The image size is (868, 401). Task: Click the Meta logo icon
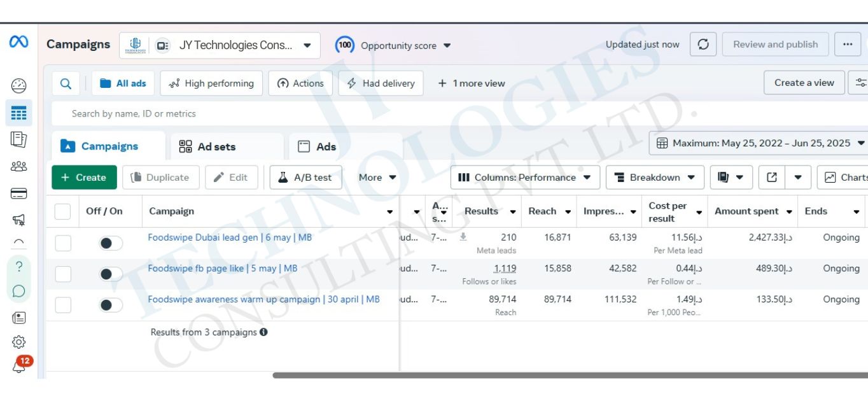18,42
